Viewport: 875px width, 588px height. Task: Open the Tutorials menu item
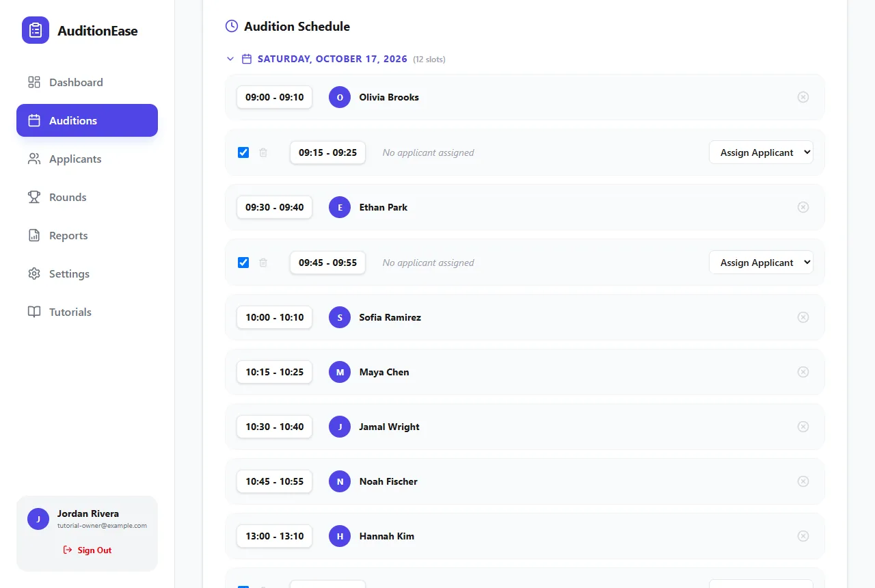point(87,312)
